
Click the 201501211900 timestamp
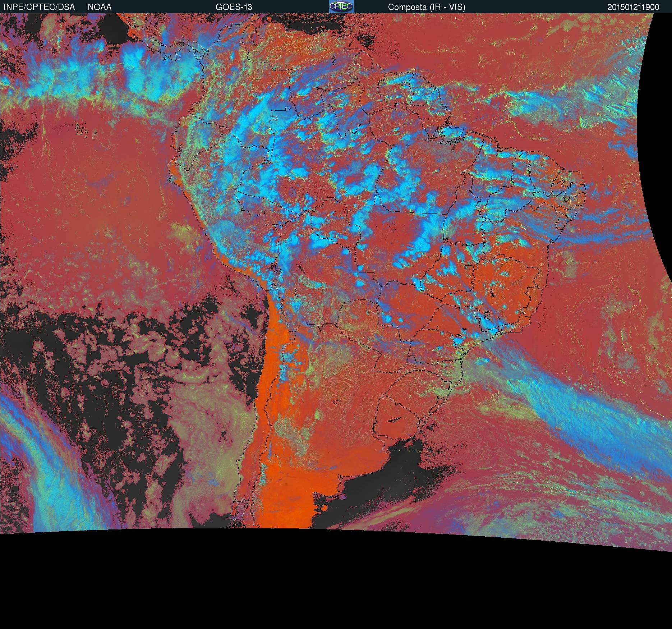633,7
